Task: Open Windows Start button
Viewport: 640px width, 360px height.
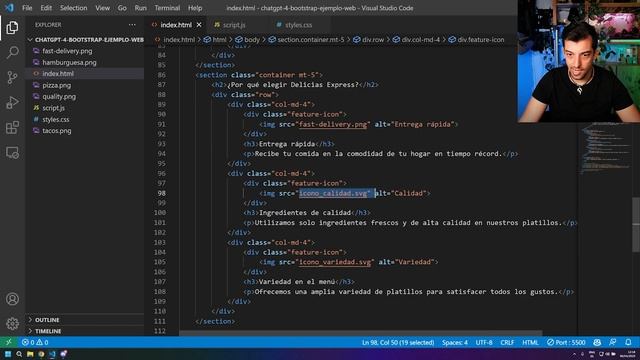Action: [x=8, y=354]
